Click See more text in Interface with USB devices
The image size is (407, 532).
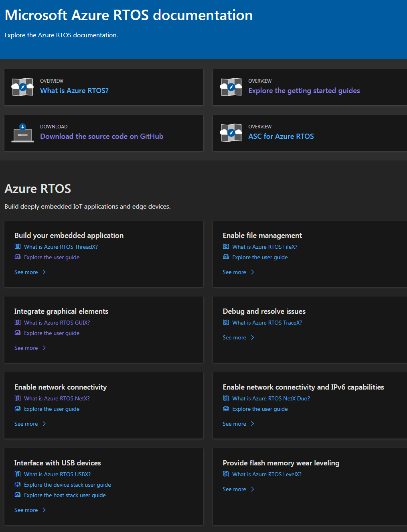point(26,510)
